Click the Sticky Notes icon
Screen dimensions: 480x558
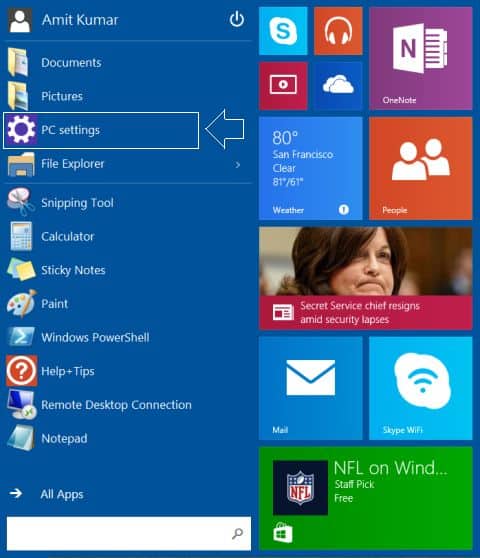click(x=21, y=269)
